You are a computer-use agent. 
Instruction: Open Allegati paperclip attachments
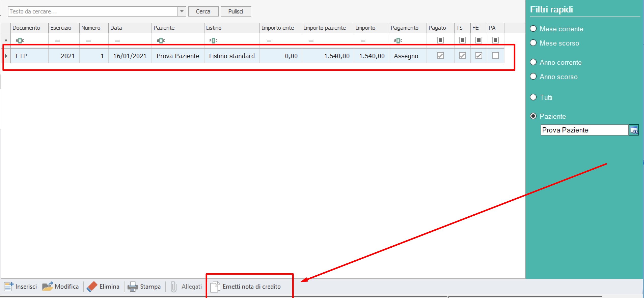tap(174, 287)
